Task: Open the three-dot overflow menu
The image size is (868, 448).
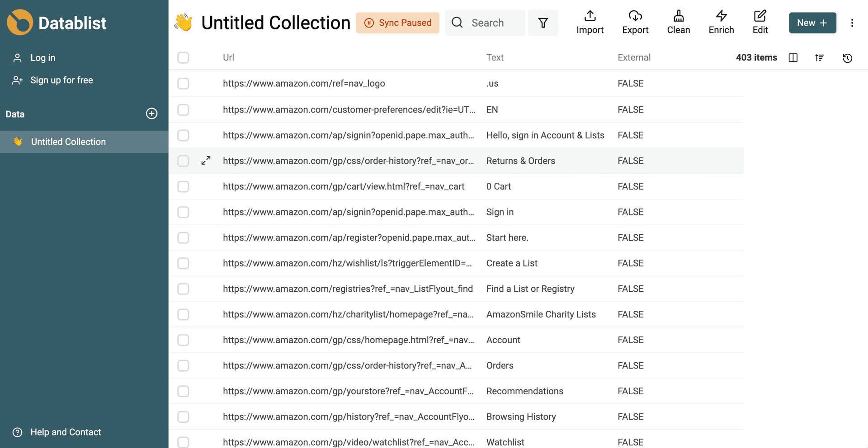Action: 853,23
